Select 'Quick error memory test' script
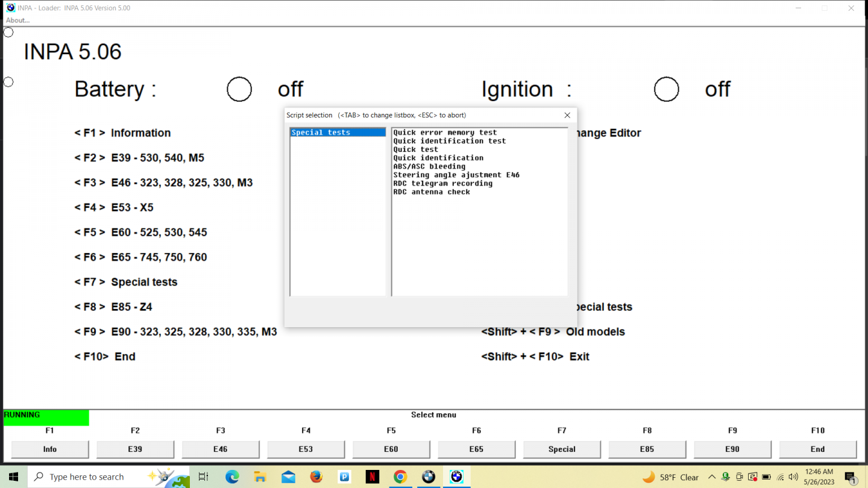This screenshot has height=488, width=868. (445, 133)
